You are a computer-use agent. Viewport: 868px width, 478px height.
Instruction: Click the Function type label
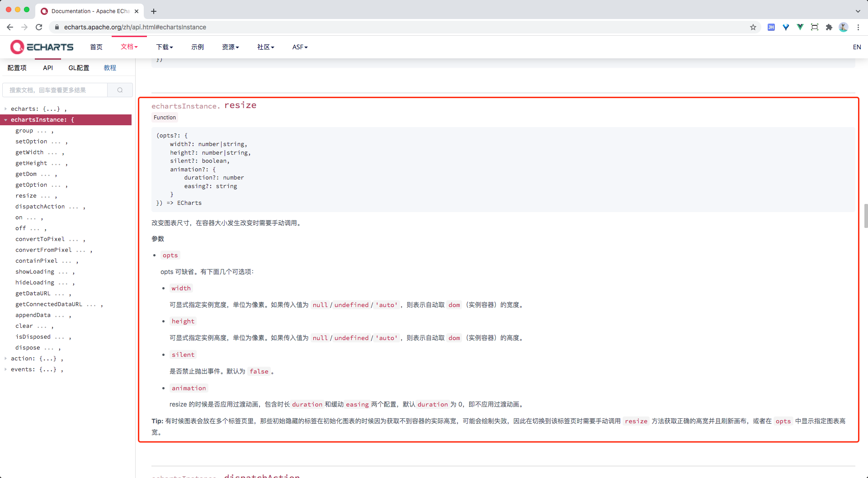click(165, 118)
